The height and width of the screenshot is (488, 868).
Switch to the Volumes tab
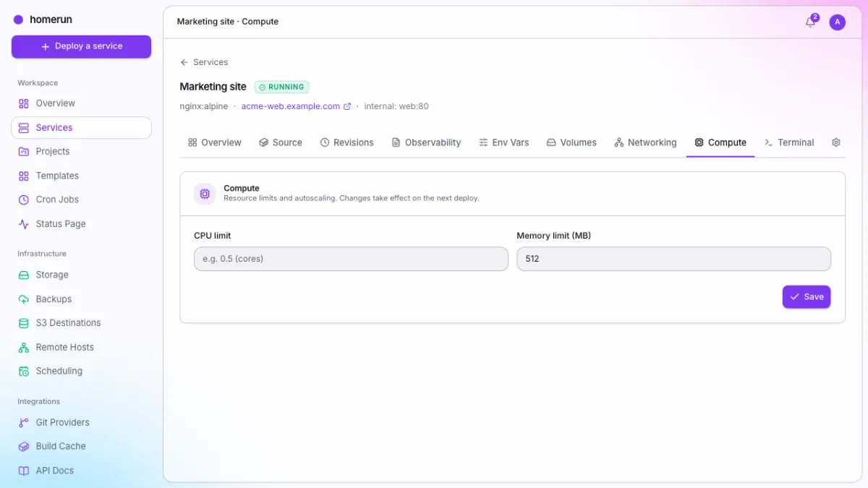(x=571, y=142)
